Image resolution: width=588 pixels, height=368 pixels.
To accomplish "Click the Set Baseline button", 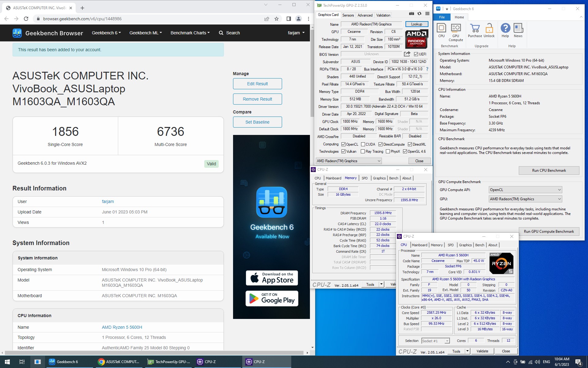I will (257, 122).
